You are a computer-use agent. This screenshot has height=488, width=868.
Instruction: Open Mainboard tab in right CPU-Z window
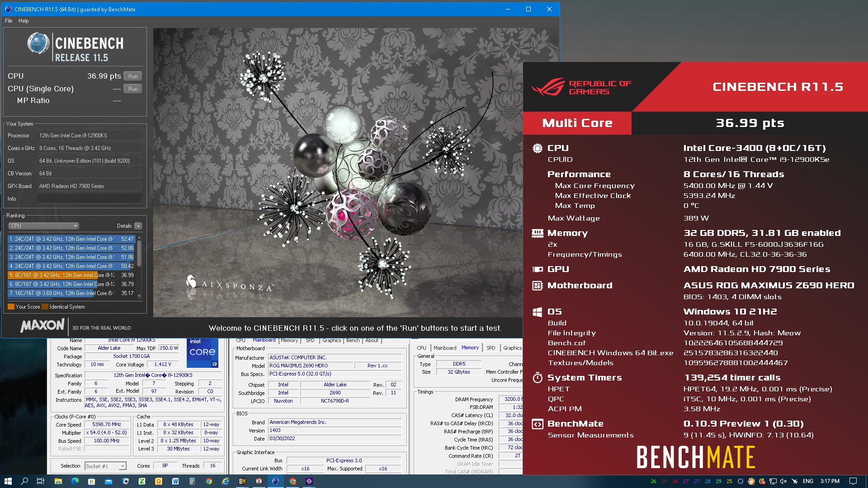pyautogui.click(x=445, y=348)
